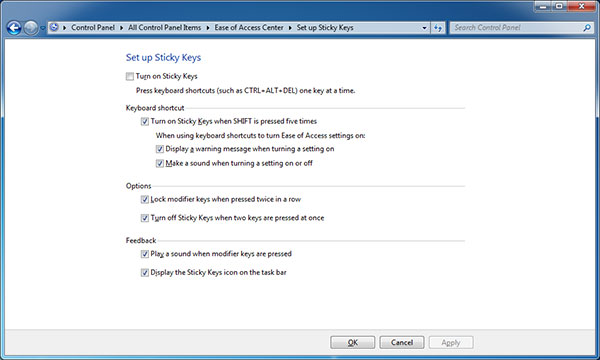Expand arrow before All Control Panel Items
Screen dimensions: 600x360
tap(121, 28)
